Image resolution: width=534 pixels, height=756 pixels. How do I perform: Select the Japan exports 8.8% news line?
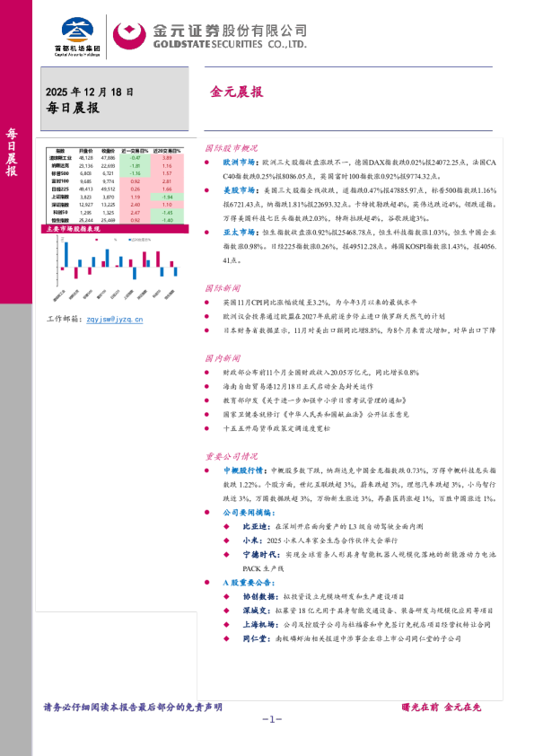(x=359, y=330)
